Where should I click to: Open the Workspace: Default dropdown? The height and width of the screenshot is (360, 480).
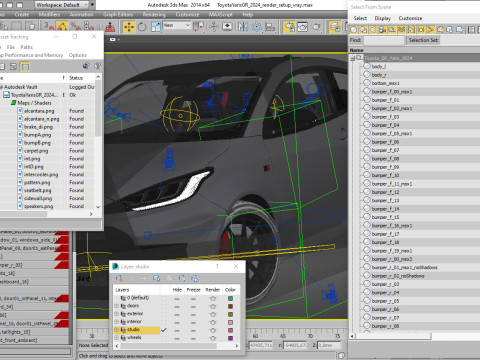(x=62, y=5)
